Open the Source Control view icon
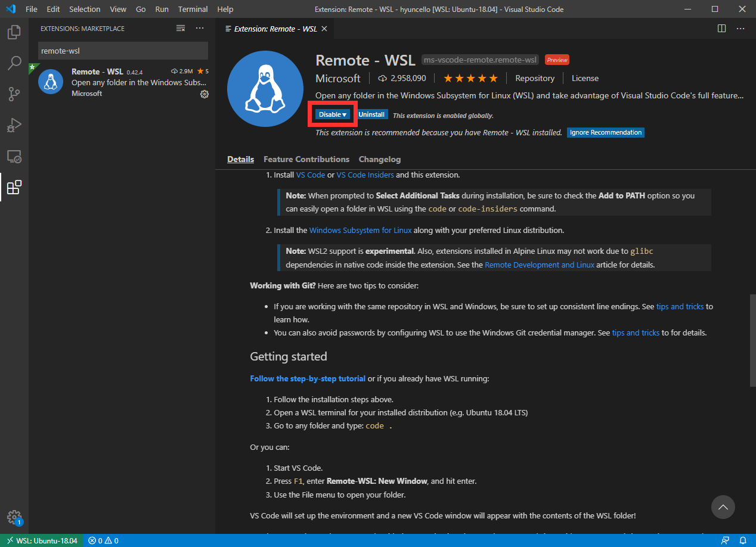 click(x=14, y=94)
